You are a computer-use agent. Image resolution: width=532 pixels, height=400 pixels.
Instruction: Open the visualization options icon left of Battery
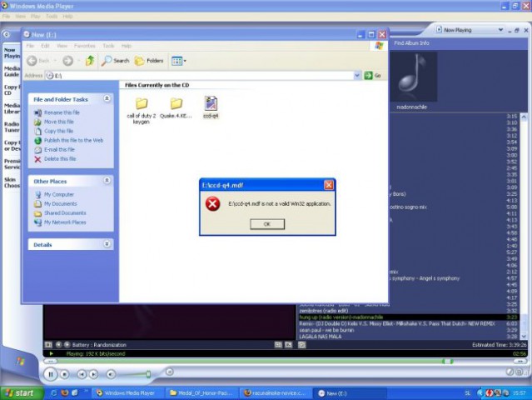pos(48,345)
